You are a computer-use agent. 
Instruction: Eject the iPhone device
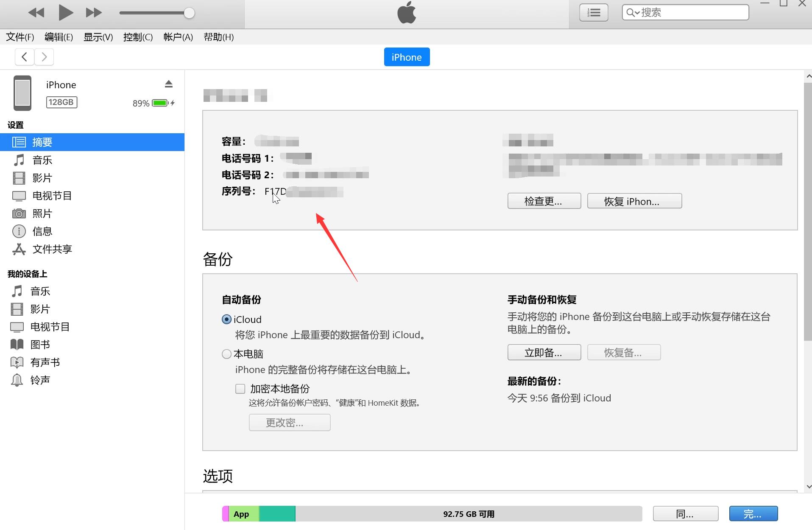tap(169, 84)
